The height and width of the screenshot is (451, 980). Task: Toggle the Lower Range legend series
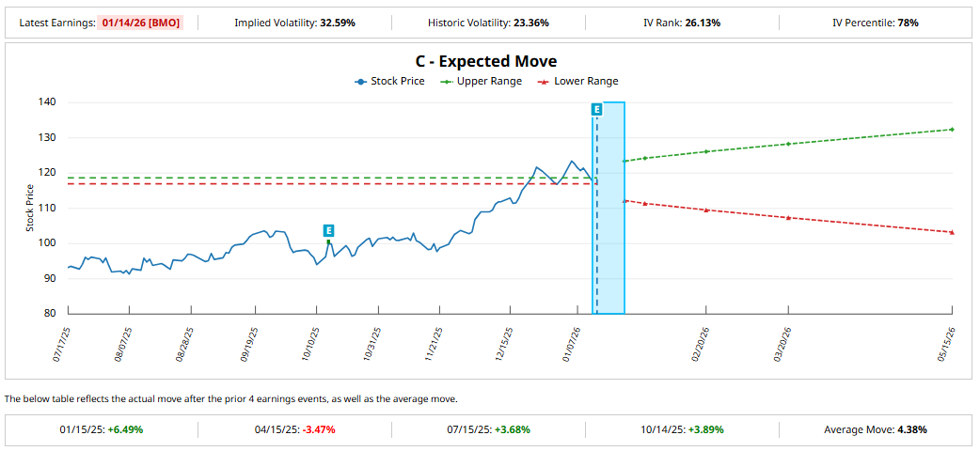point(578,81)
